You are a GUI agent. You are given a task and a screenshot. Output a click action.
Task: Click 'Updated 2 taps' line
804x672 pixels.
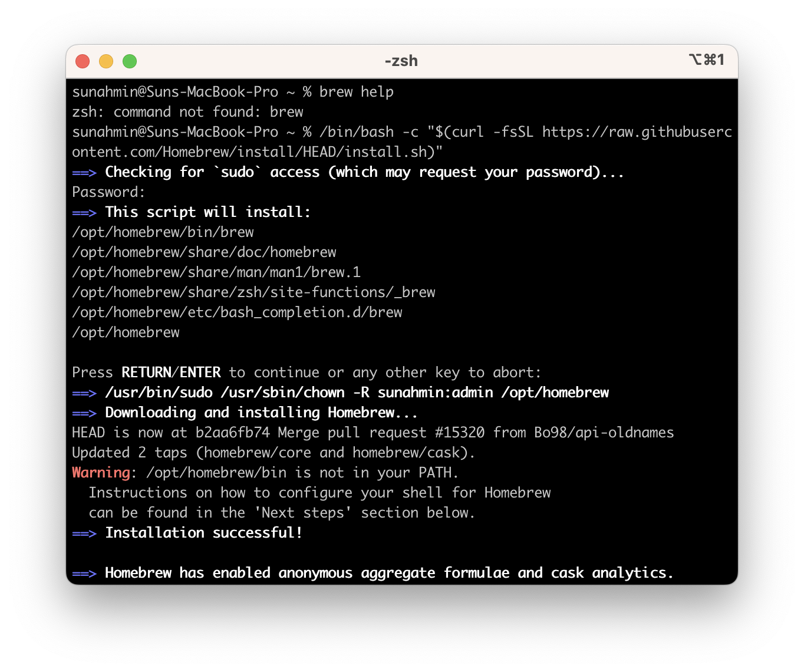click(274, 453)
